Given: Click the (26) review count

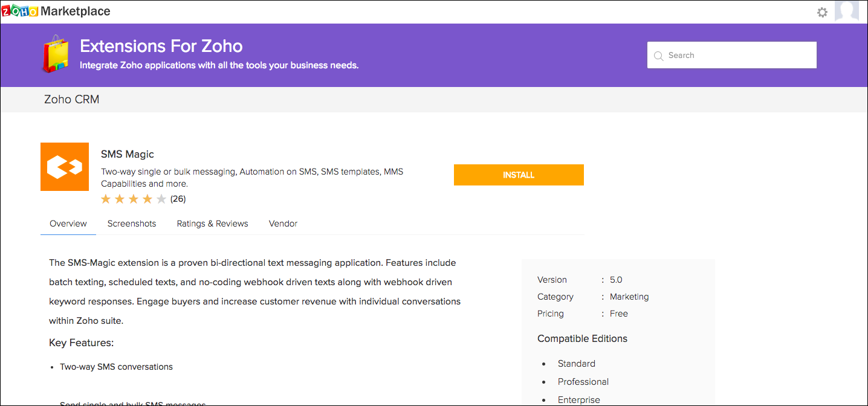Looking at the screenshot, I should (178, 199).
